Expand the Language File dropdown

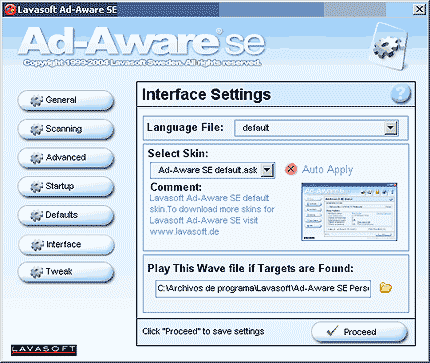click(390, 128)
